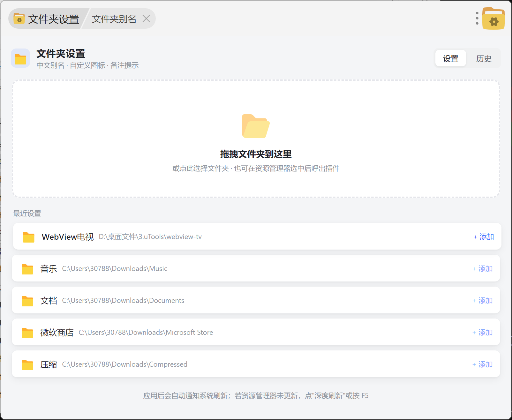Viewport: 512px width, 420px height.
Task: Open the three-dot more options menu
Action: click(x=477, y=18)
